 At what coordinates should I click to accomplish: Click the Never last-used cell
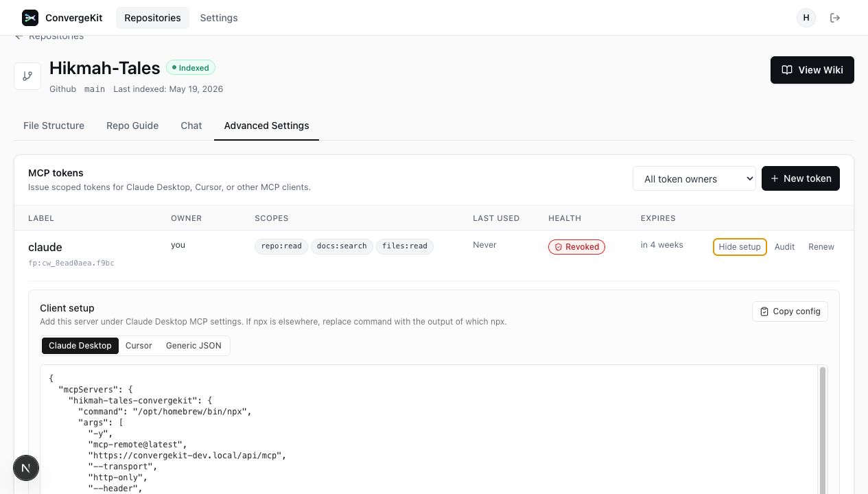click(x=484, y=245)
